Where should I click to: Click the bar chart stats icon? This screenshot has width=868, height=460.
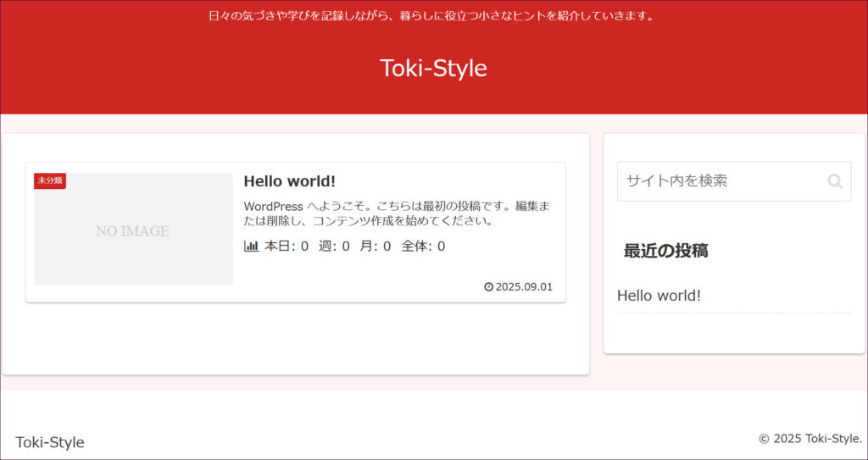point(251,247)
